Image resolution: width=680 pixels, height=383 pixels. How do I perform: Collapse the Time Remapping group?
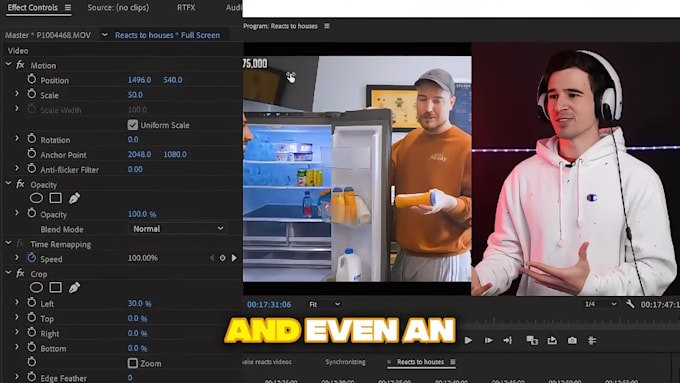click(8, 243)
